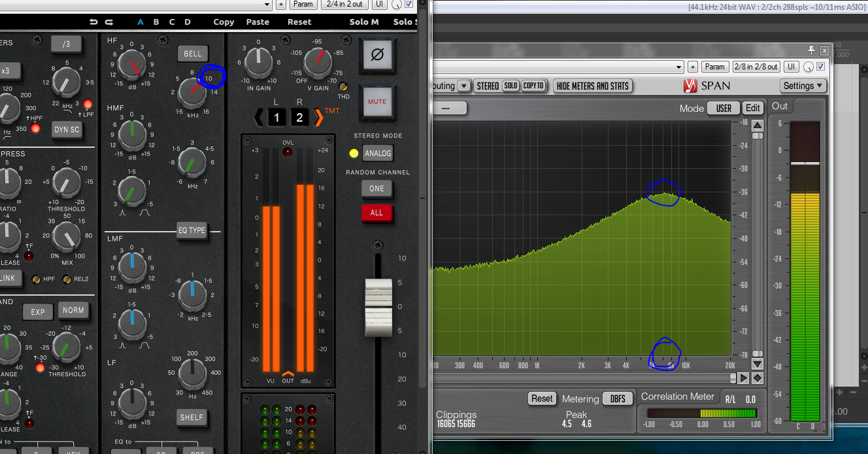868x454 pixels.
Task: Click the TMT left arrow beside channel 1
Action: tap(259, 117)
